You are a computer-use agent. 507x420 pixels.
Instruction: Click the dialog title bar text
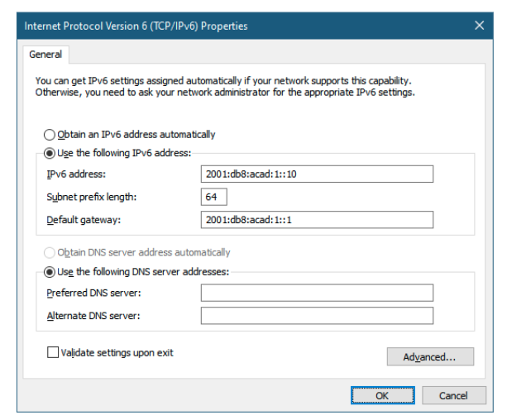(x=136, y=26)
